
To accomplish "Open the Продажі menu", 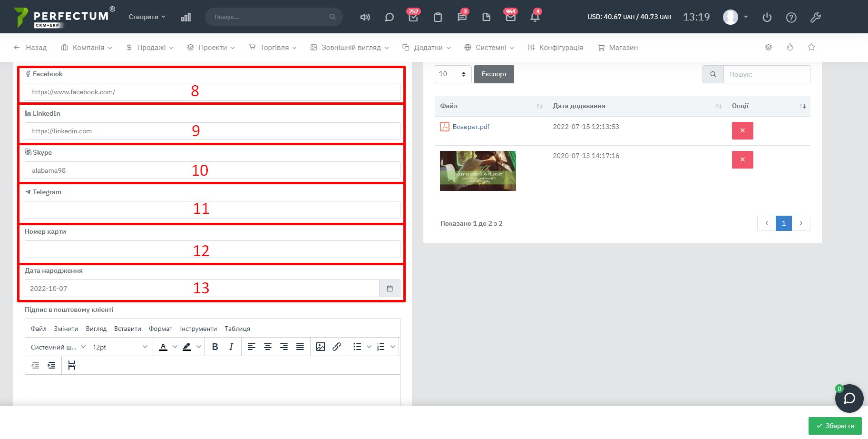I will pos(150,48).
